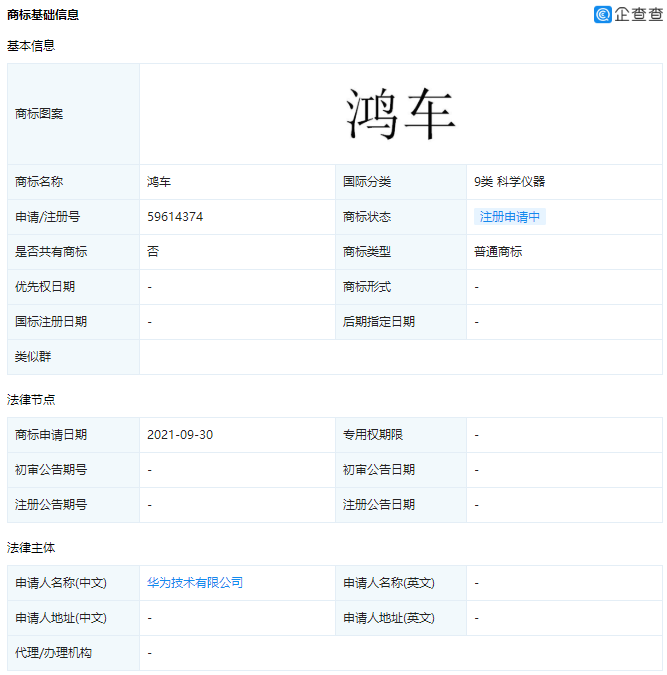Click the 普通商标 trademark type value
The height and width of the screenshot is (675, 667).
[x=498, y=252]
